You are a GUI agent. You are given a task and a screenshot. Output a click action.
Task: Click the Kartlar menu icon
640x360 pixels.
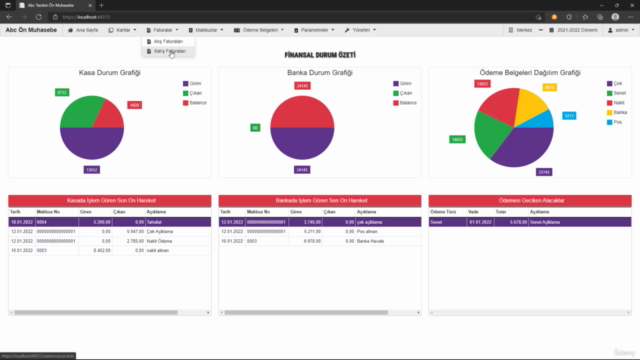[111, 30]
